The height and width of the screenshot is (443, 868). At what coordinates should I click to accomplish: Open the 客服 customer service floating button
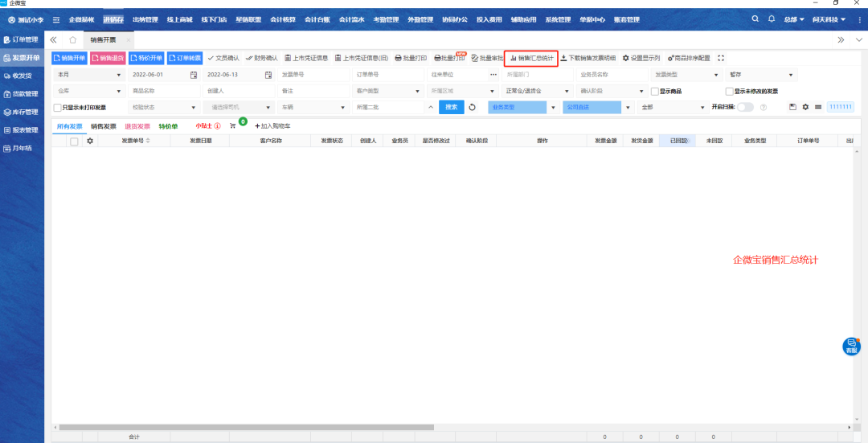click(x=851, y=347)
